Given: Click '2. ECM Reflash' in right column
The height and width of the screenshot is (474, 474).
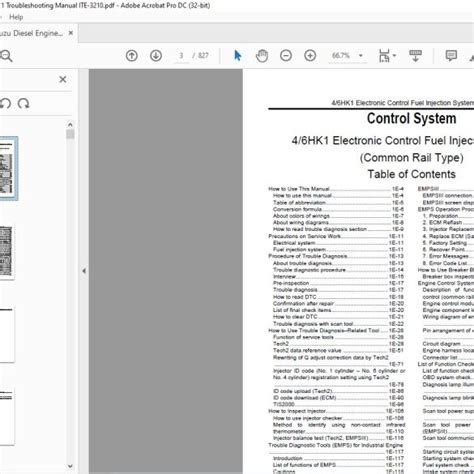Looking at the screenshot, I should pos(442,223).
